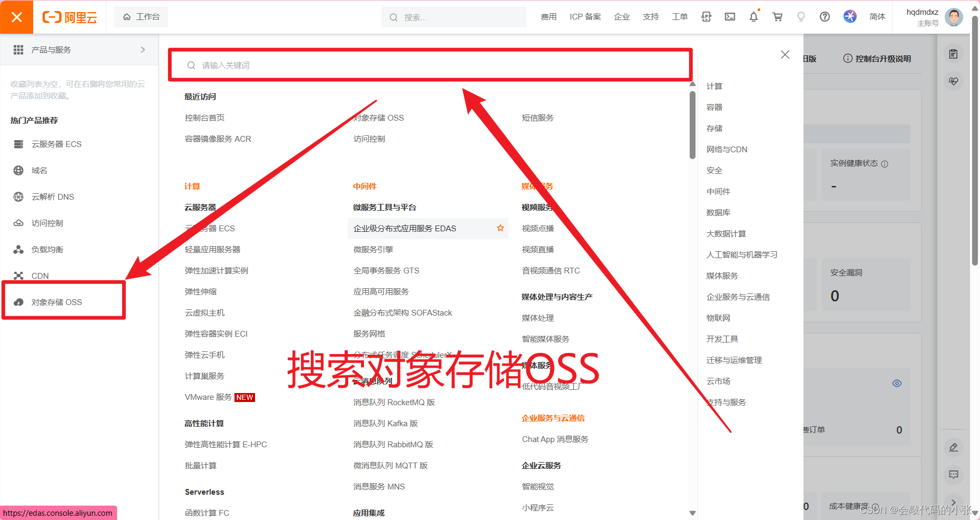This screenshot has height=520, width=980.
Task: Open the Cloud Shell terminal icon
Action: click(x=730, y=17)
